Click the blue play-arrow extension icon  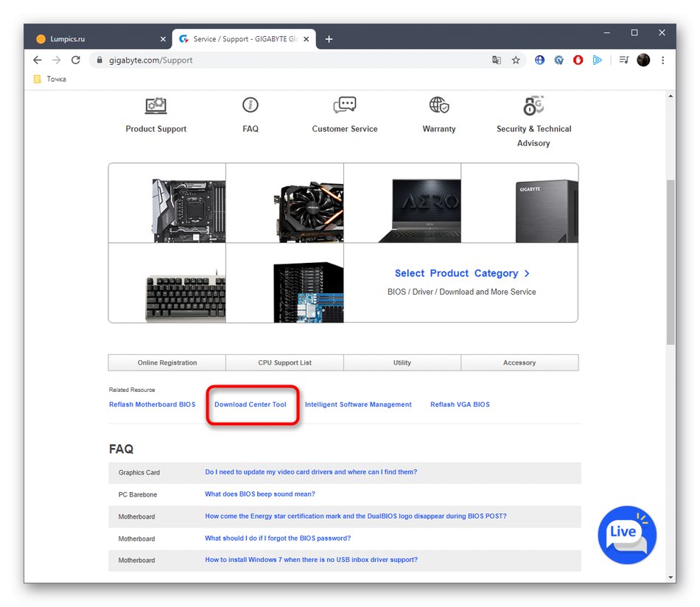click(598, 60)
